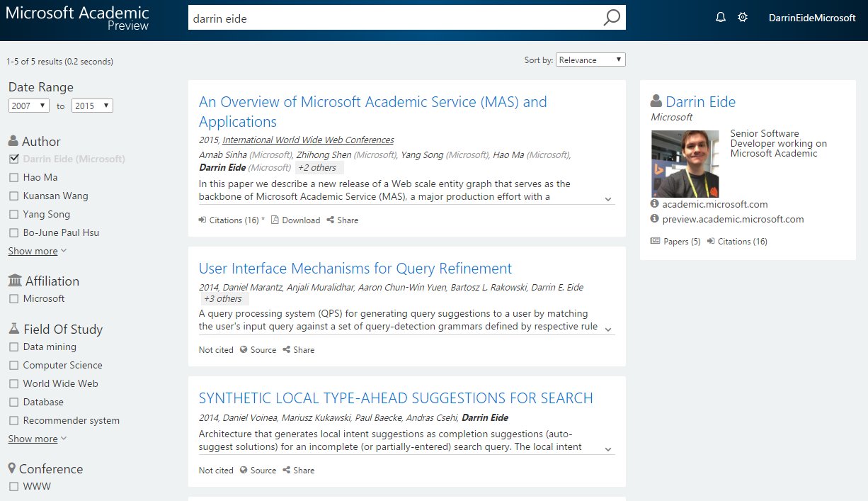Go to Microsoft Academic Preview home logo

[x=77, y=18]
